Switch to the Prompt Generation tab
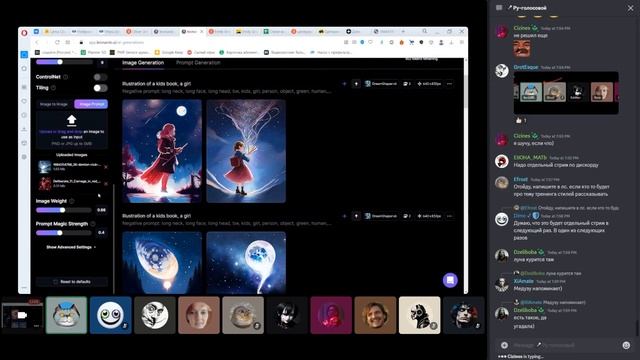Screen dimensions: 640x360 [198, 62]
